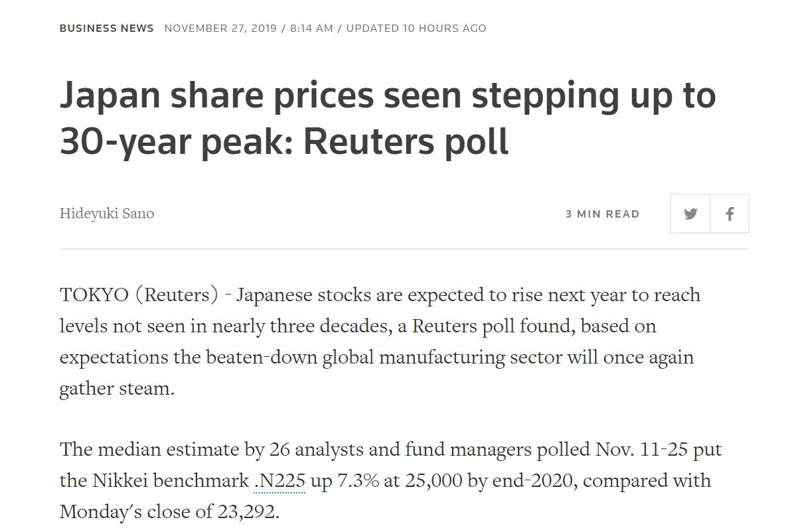The height and width of the screenshot is (532, 796).
Task: Click "Reuters poll" in the headline
Action: [x=406, y=141]
